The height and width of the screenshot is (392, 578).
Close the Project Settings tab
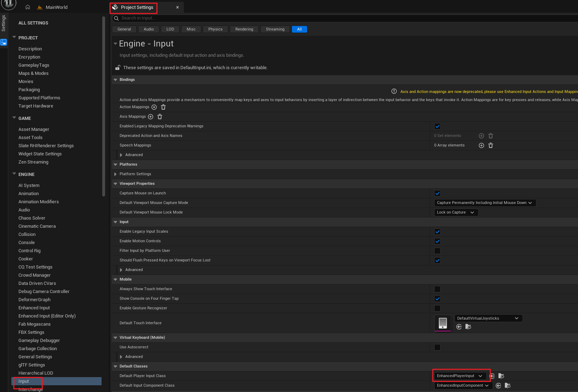[178, 7]
